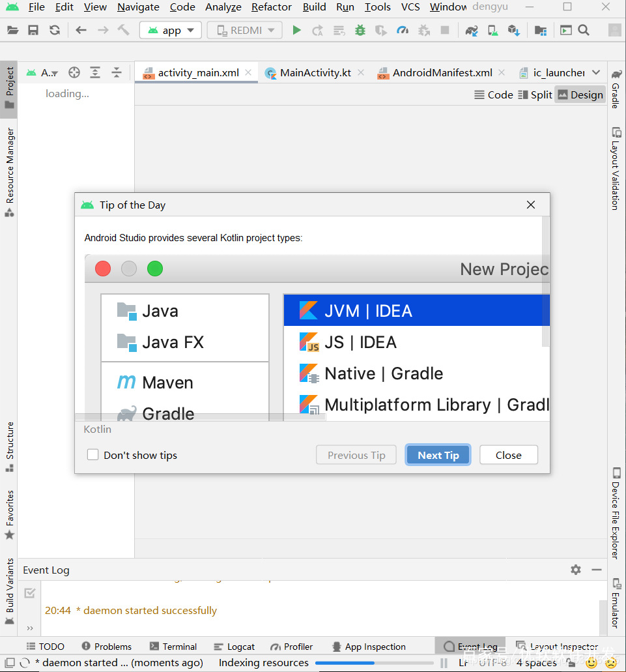Viewport: 626px width, 672px height.
Task: Build project using the hammer icon
Action: (x=124, y=31)
